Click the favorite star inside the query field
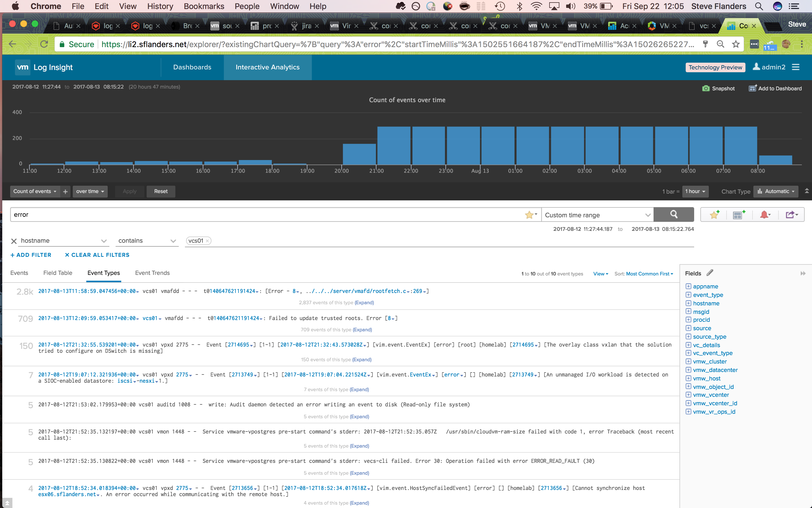The height and width of the screenshot is (508, 812). coord(529,215)
